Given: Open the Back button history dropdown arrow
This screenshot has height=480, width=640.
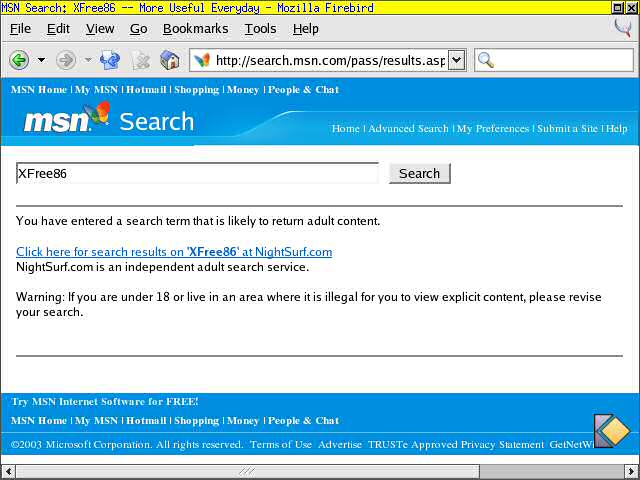Looking at the screenshot, I should pyautogui.click(x=41, y=60).
